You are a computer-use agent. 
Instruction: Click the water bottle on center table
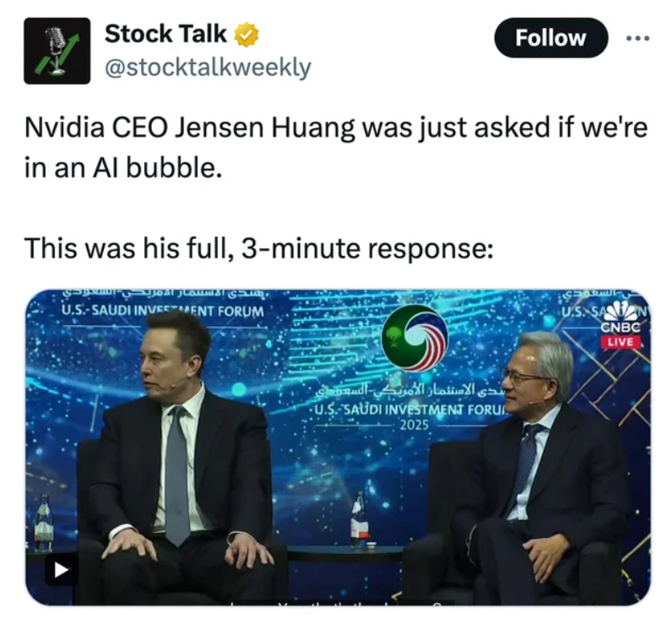pyautogui.click(x=360, y=519)
